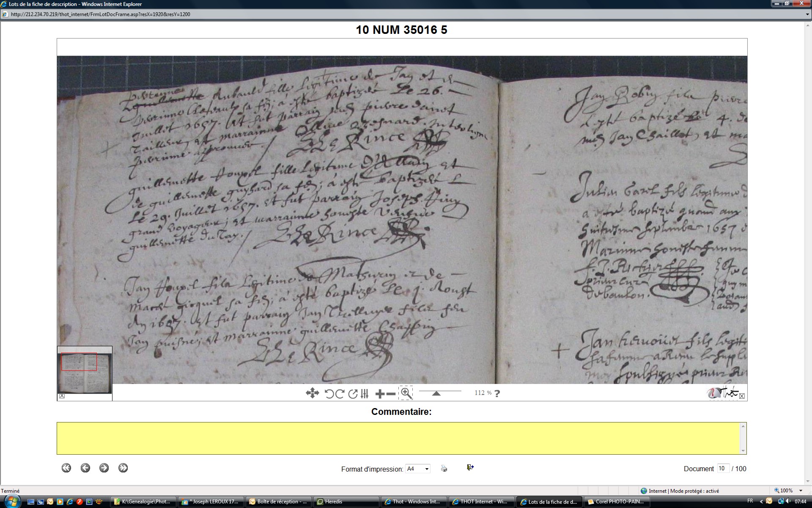Go to the first document
Screen dimensions: 812x508
click(x=66, y=468)
